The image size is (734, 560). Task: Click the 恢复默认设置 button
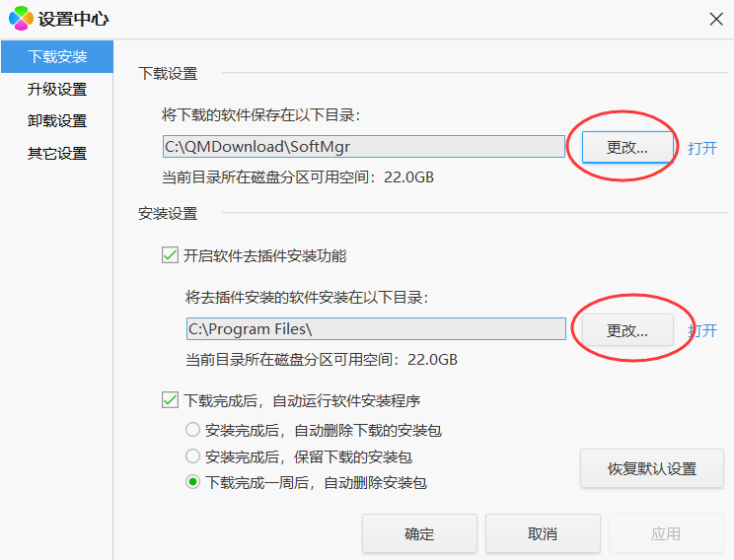652,469
